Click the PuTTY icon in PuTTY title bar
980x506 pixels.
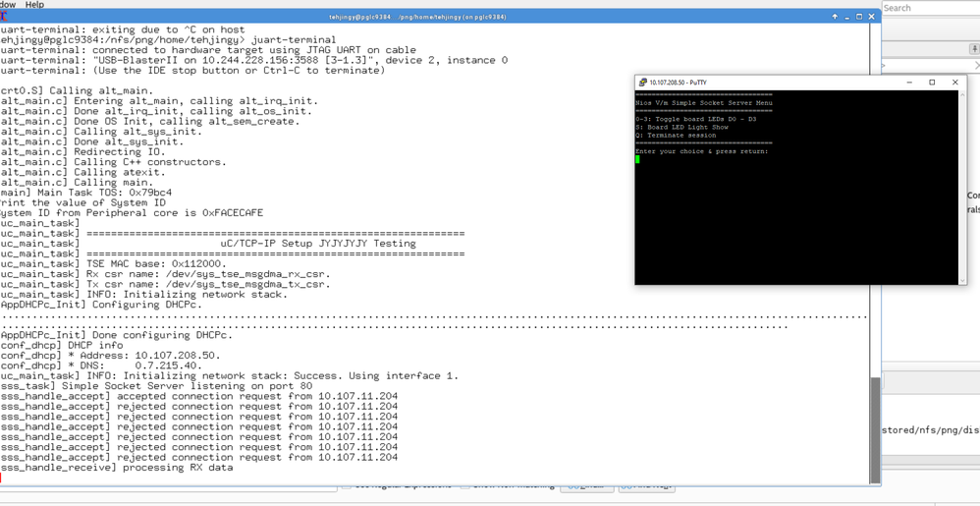tap(642, 83)
